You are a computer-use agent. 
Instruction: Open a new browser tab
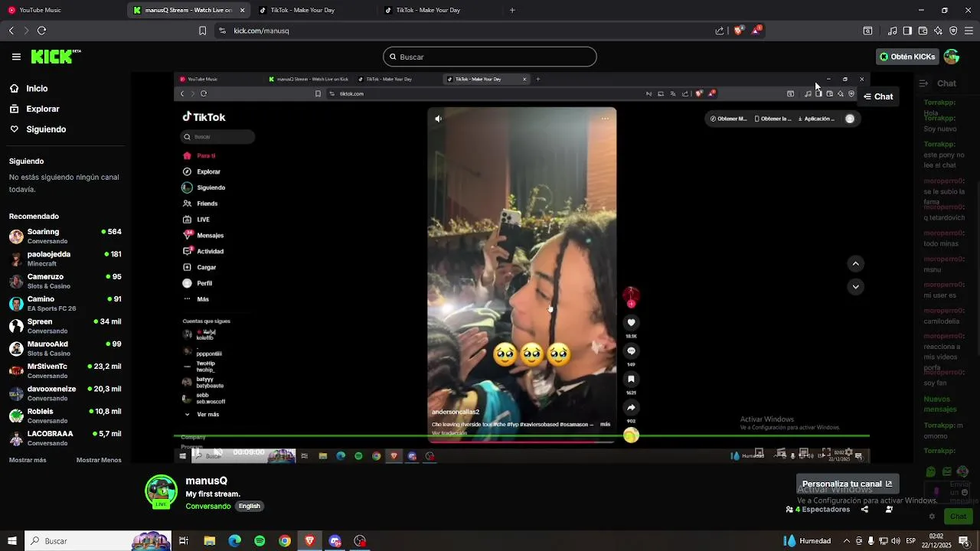point(512,10)
